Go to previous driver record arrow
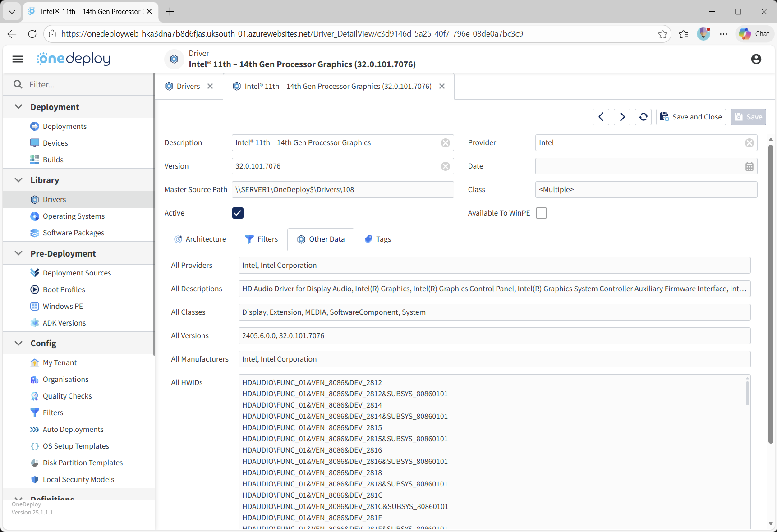The width and height of the screenshot is (777, 532). coord(601,117)
